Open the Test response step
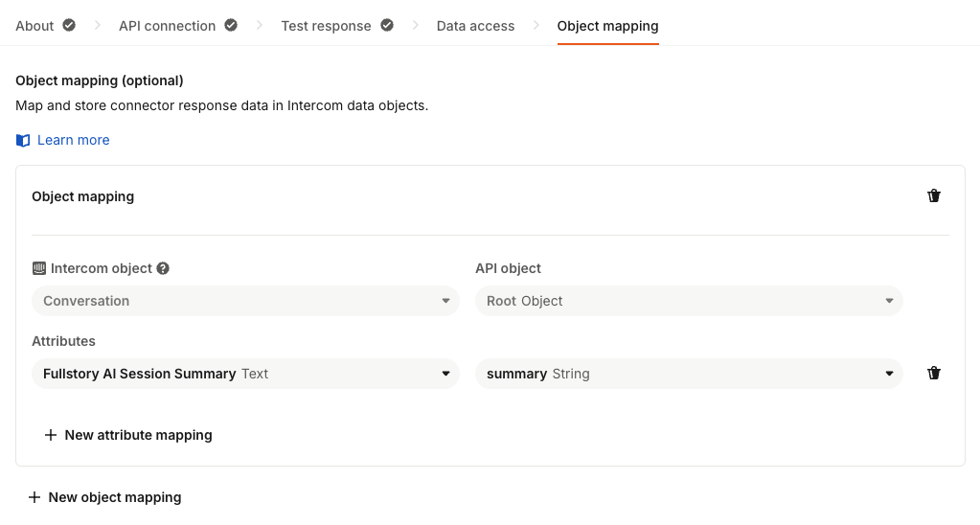The width and height of the screenshot is (980, 525). click(326, 26)
